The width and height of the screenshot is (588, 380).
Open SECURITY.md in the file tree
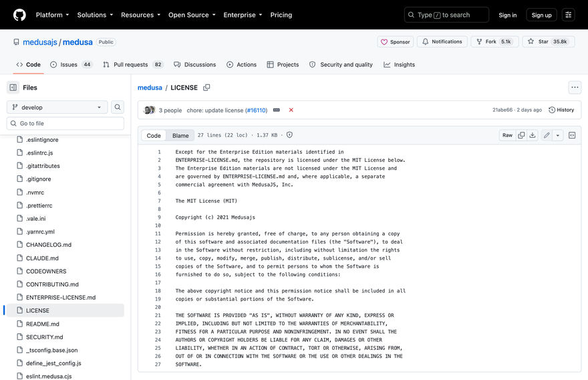pos(44,337)
